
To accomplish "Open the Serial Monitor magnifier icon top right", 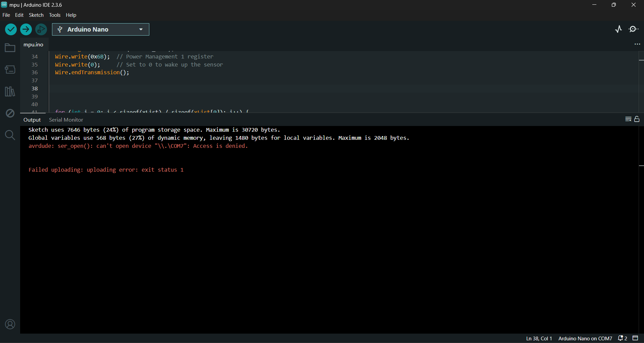I will point(634,29).
